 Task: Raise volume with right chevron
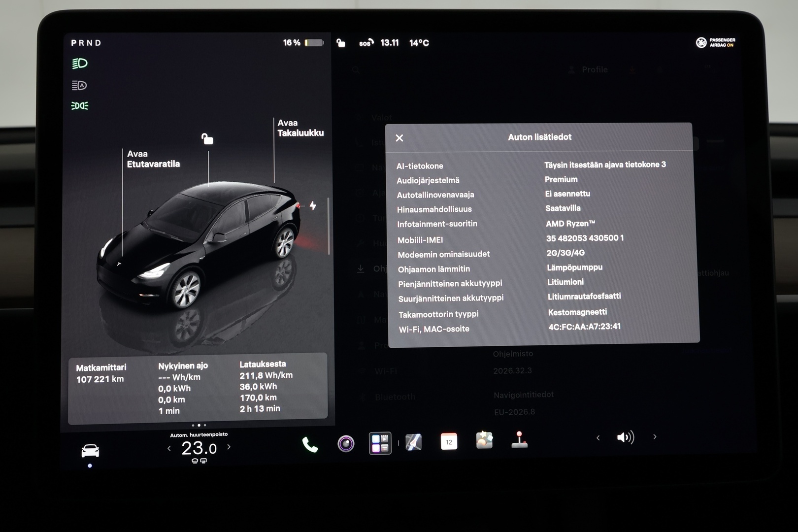655,437
